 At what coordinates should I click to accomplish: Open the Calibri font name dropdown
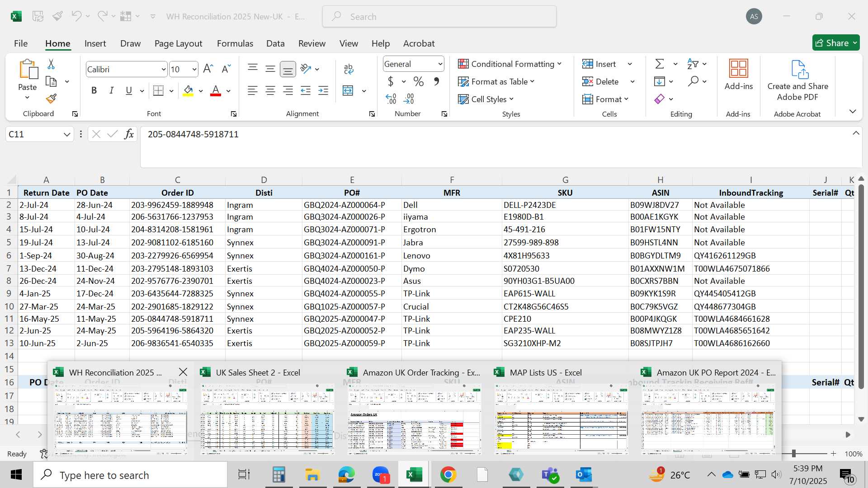(163, 69)
